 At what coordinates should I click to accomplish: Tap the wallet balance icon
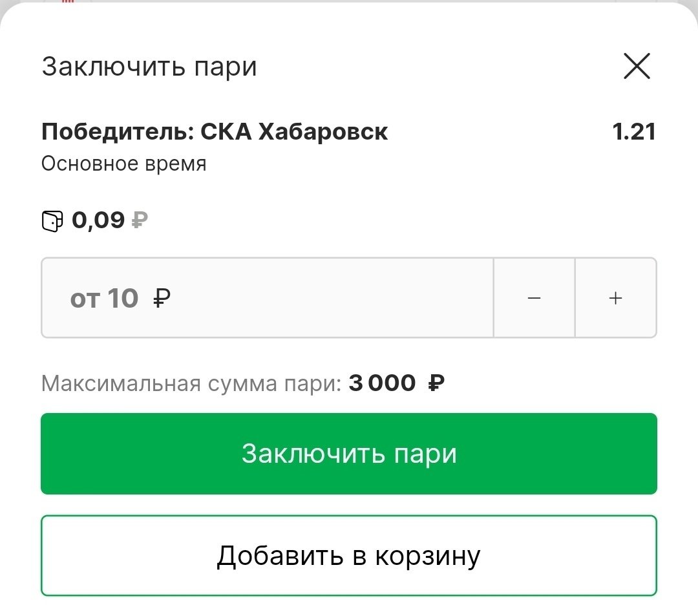[x=52, y=221]
